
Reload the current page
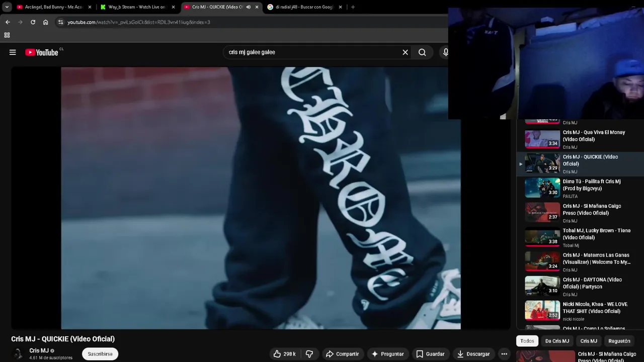[33, 22]
